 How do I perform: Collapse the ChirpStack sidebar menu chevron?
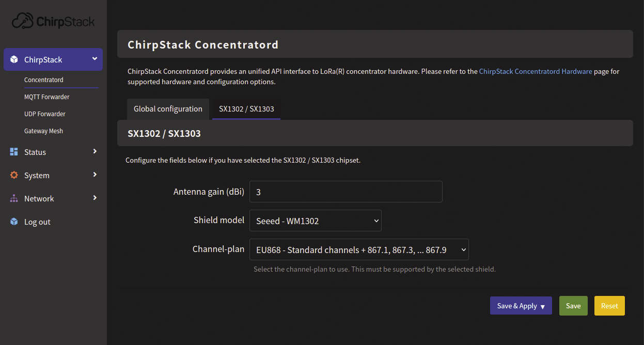point(95,59)
